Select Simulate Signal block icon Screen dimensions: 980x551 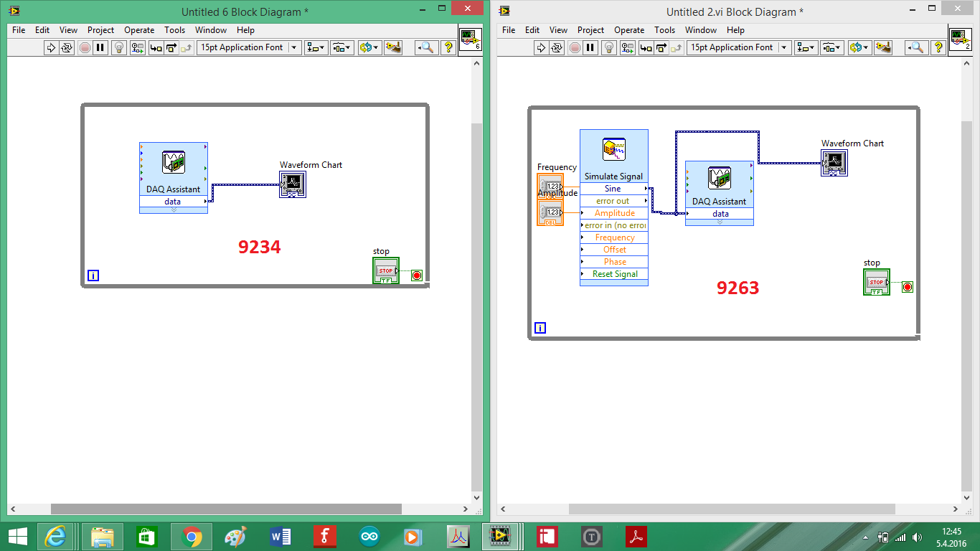614,150
